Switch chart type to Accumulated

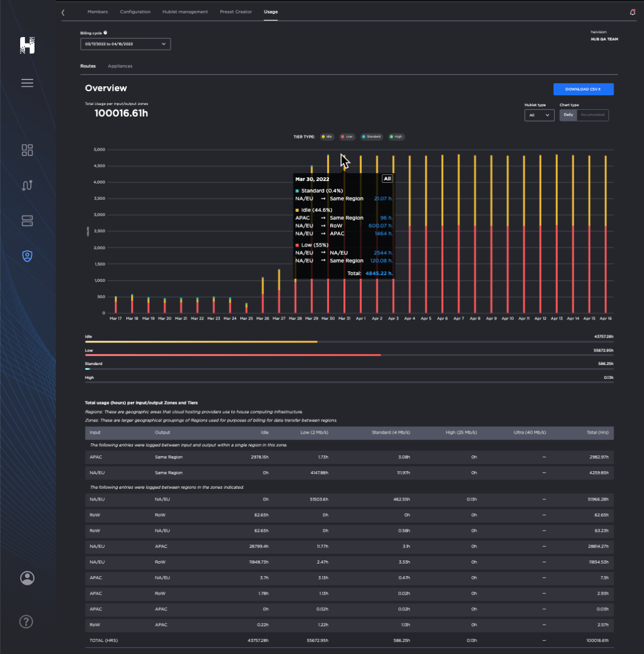(x=592, y=115)
